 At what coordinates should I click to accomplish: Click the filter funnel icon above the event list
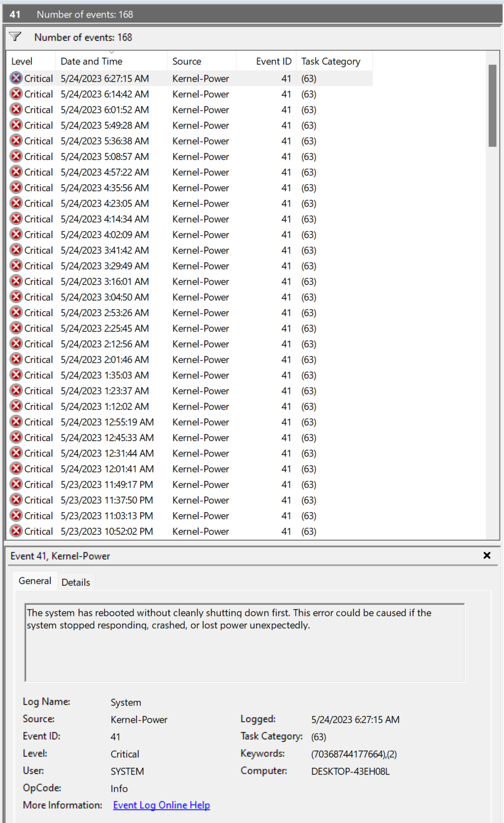pyautogui.click(x=15, y=36)
